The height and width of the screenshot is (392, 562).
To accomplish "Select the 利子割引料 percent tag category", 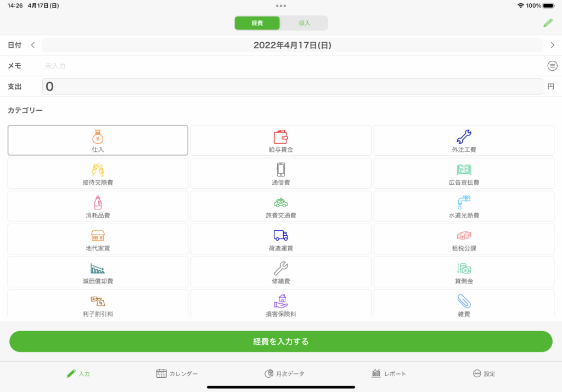I will 98,304.
